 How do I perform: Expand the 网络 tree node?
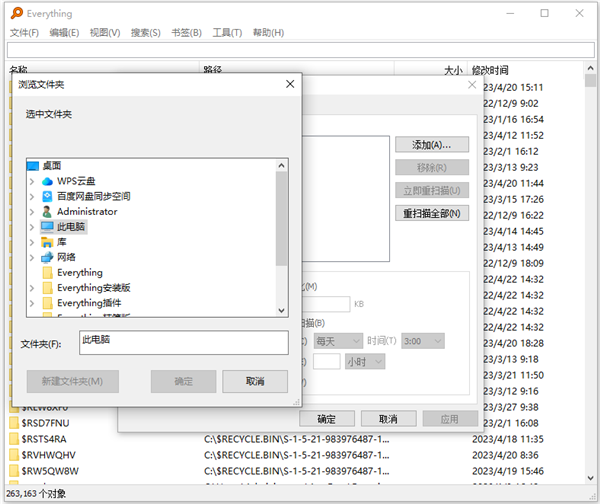click(x=32, y=258)
